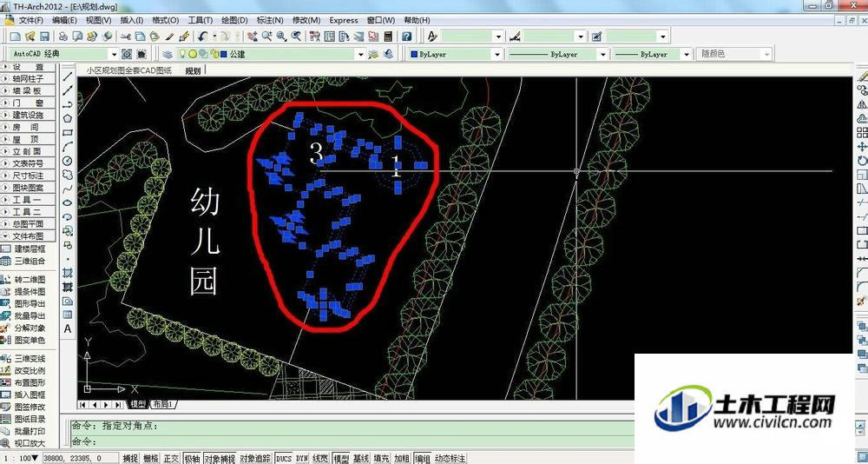Toggle DUCS dynamic UCS
868x464 pixels.
[x=284, y=459]
